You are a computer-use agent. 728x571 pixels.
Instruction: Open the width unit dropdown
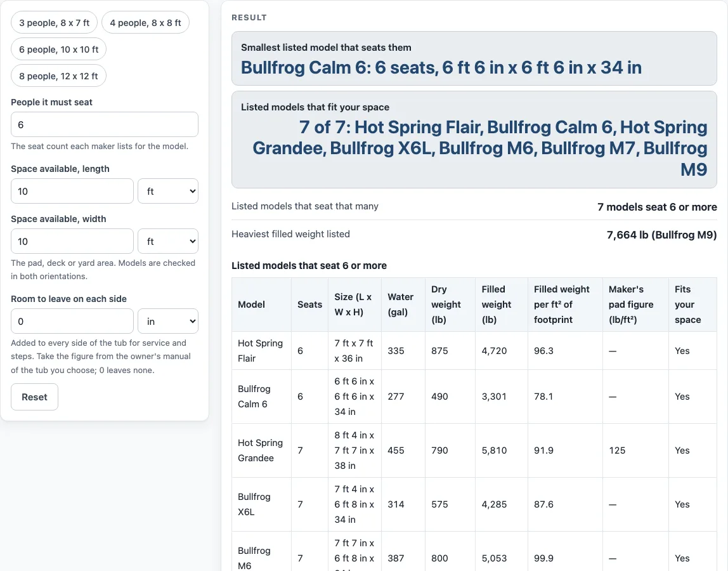[168, 241]
